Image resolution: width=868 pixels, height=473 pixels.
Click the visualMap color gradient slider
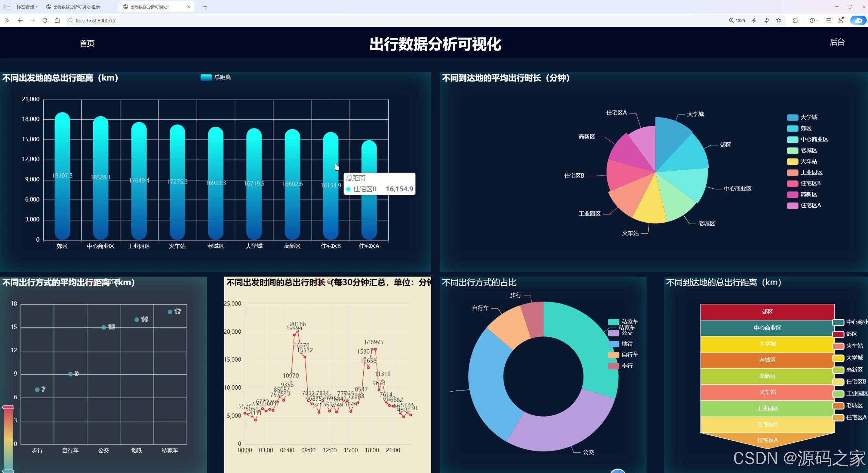pyautogui.click(x=9, y=438)
